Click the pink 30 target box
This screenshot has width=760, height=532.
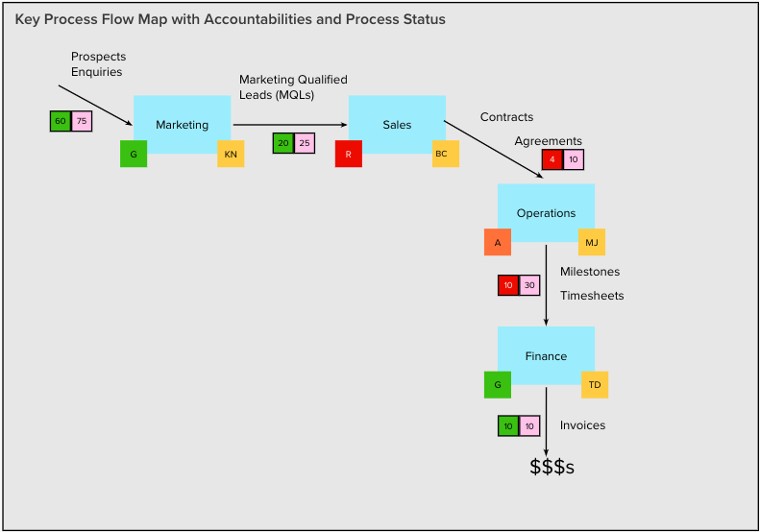point(529,285)
